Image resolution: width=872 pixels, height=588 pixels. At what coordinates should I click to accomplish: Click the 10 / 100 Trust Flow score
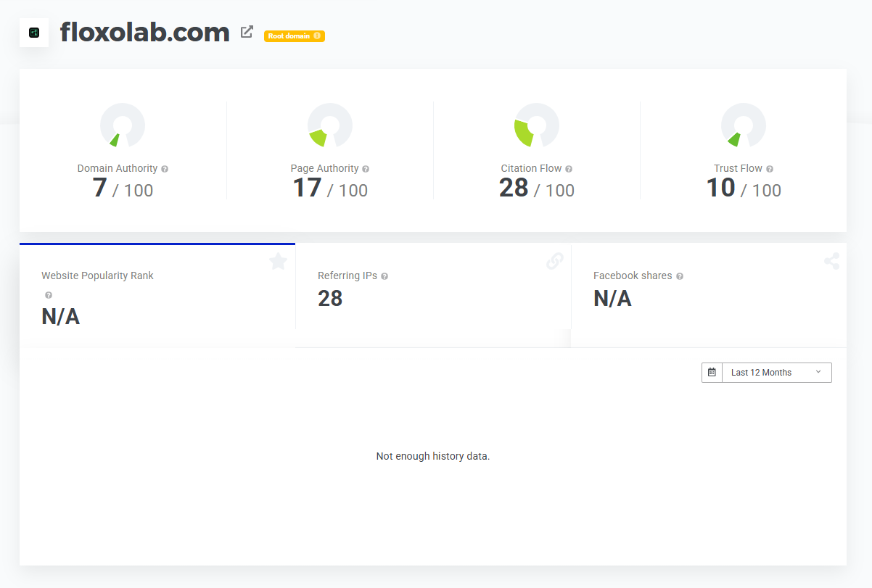point(744,189)
